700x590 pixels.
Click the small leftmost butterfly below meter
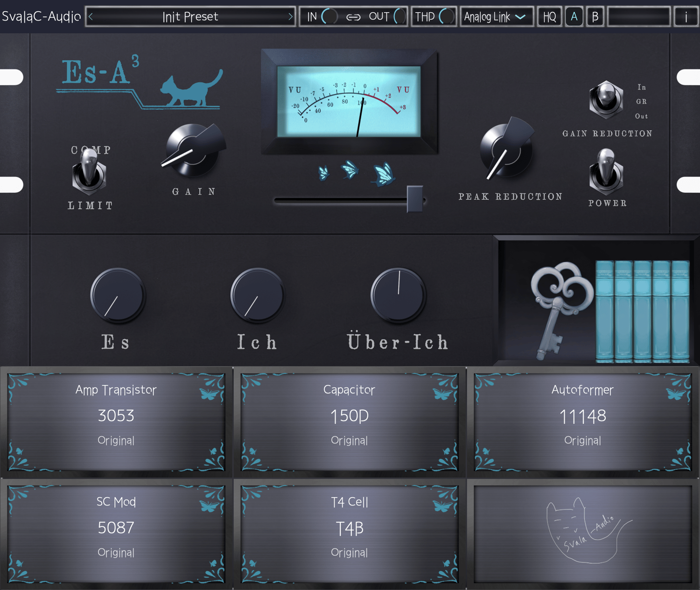324,173
